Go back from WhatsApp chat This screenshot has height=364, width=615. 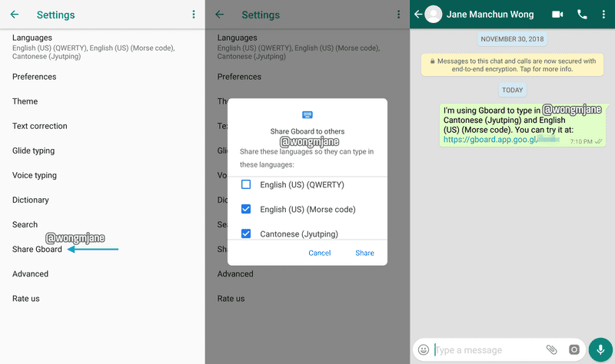pos(418,15)
